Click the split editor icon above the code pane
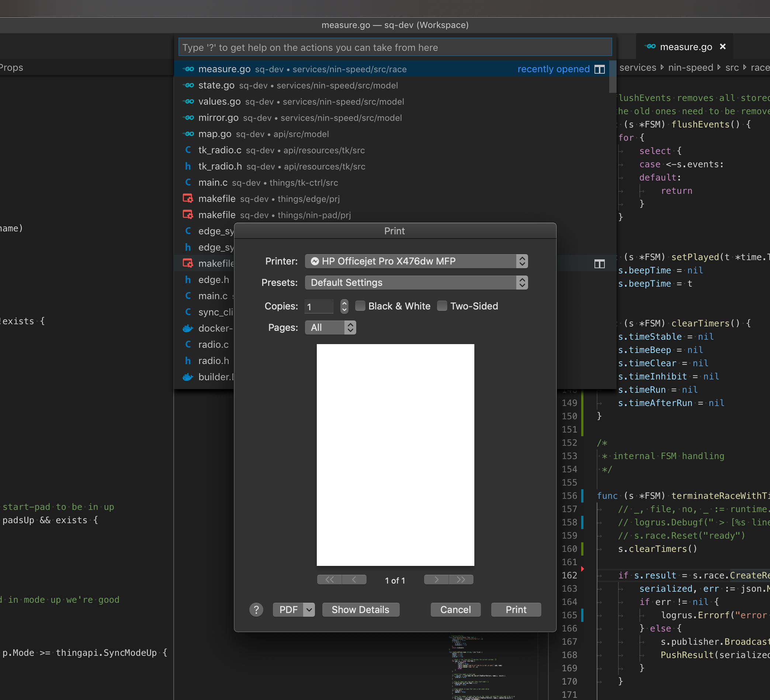The width and height of the screenshot is (770, 700). coord(600,263)
